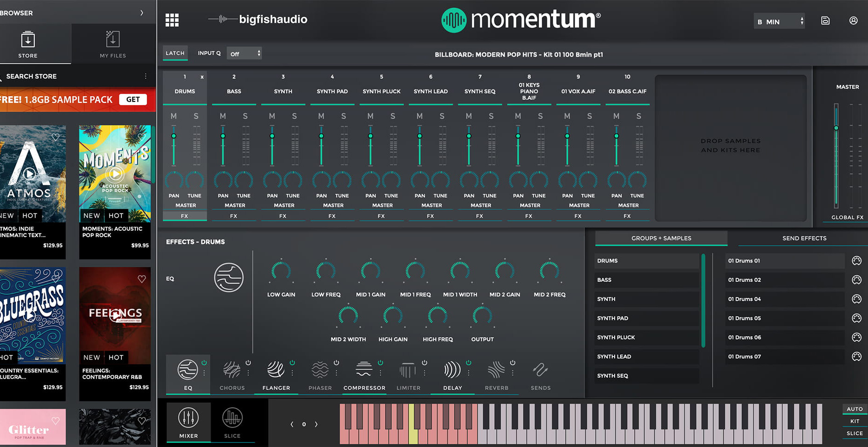Play the Moments Acoustic Pop Rock preview
Viewport: 868px width, 447px height.
[x=115, y=174]
